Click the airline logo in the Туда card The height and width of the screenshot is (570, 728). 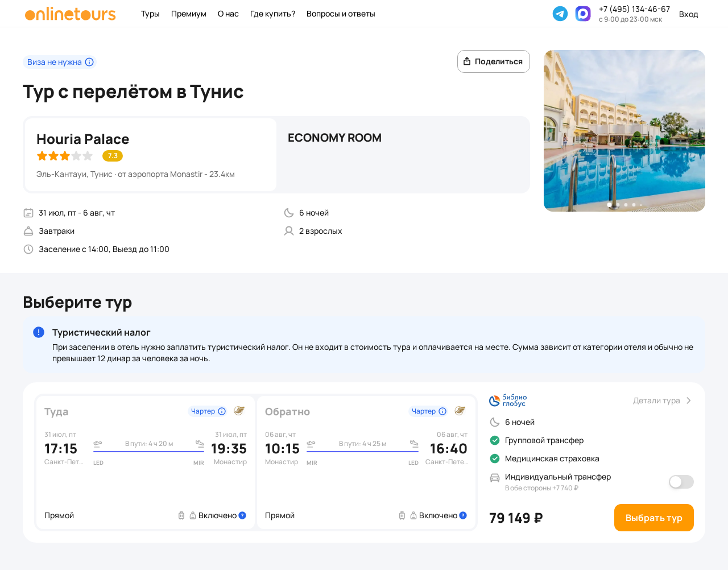pyautogui.click(x=239, y=411)
